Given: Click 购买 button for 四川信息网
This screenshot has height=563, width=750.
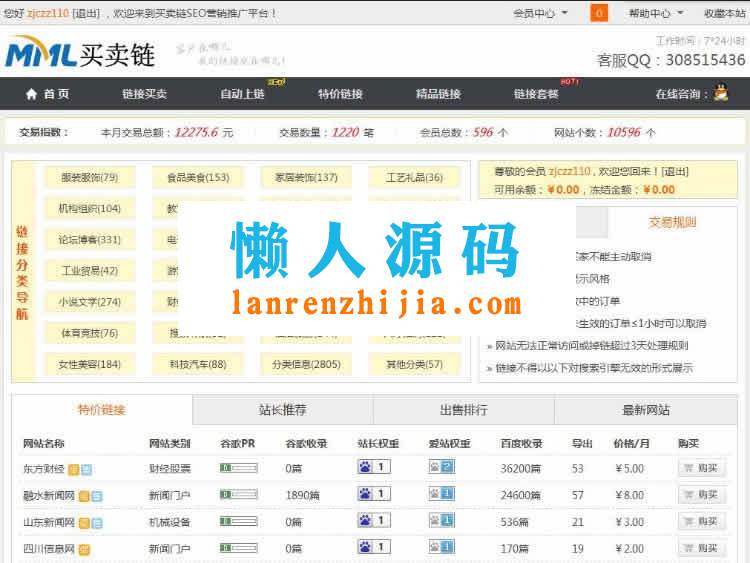Looking at the screenshot, I should tap(702, 549).
